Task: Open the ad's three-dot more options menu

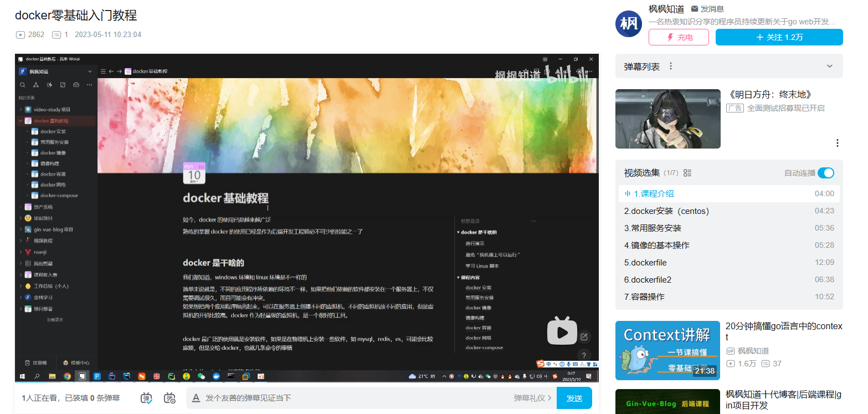Action: [x=837, y=143]
